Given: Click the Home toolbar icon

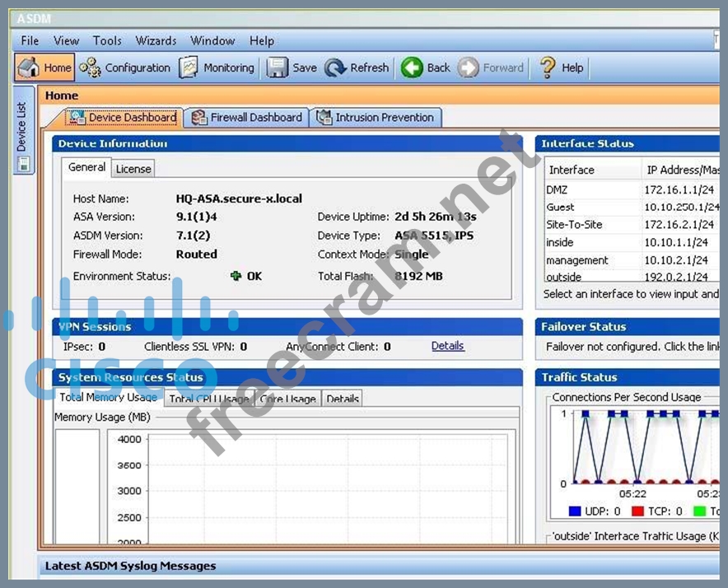Looking at the screenshot, I should point(29,68).
